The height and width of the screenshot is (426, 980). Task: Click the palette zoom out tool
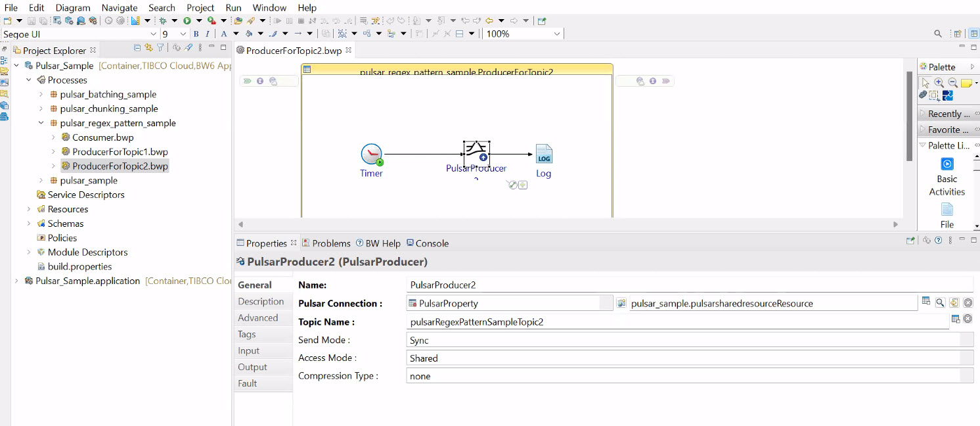coord(952,83)
